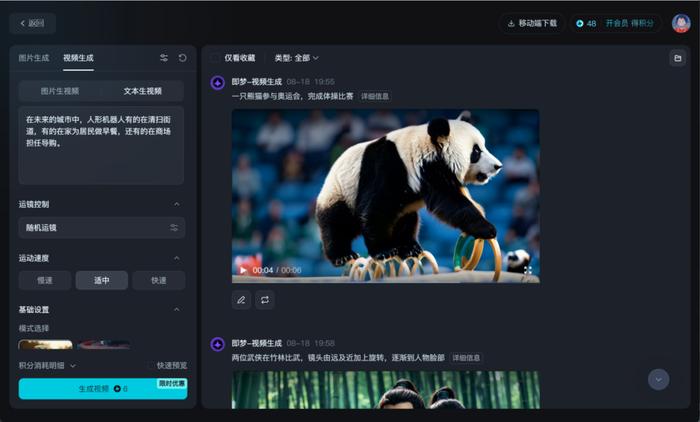Viewport: 700px width, 422px height.
Task: Click the 移动端下载 button
Action: point(532,23)
